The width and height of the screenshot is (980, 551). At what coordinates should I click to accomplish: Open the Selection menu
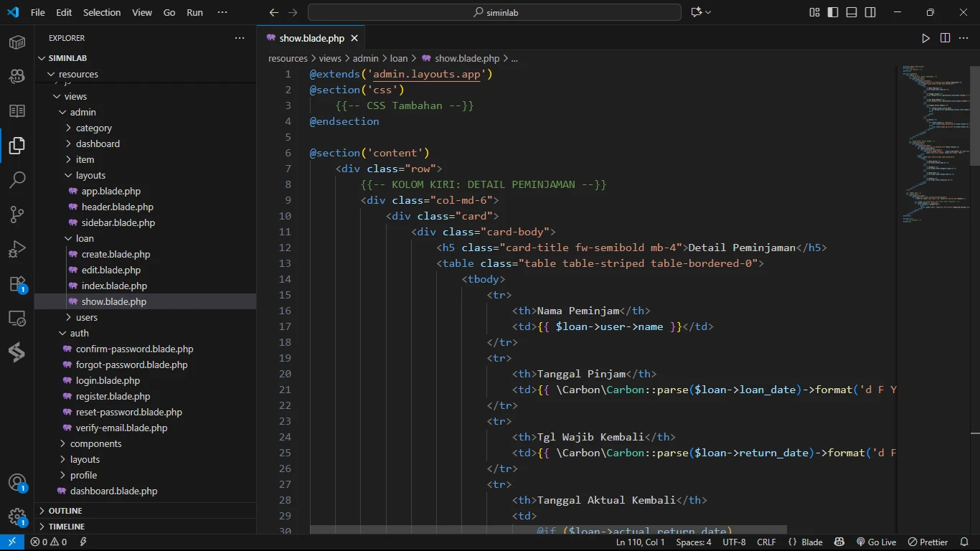pyautogui.click(x=102, y=12)
